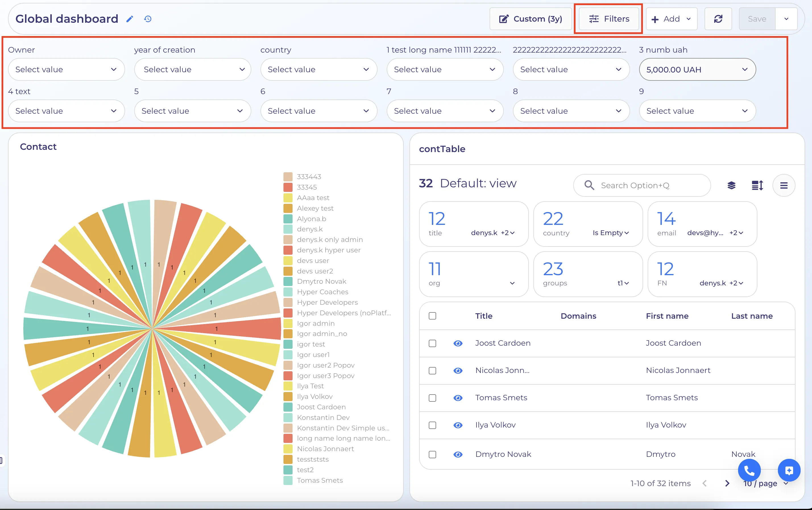
Task: Open the 10 / page size dropdown
Action: [765, 483]
